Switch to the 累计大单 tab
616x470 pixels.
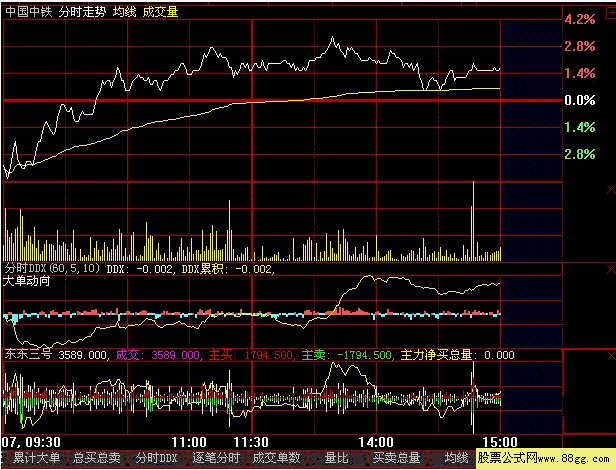pos(36,458)
